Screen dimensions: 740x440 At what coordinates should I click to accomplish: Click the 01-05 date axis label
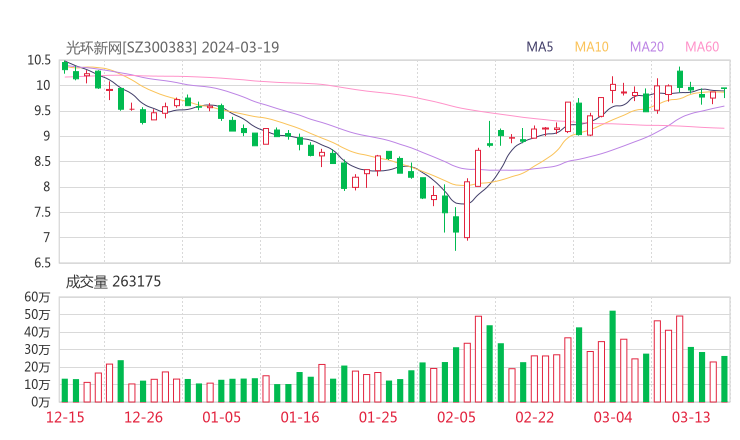pyautogui.click(x=221, y=417)
